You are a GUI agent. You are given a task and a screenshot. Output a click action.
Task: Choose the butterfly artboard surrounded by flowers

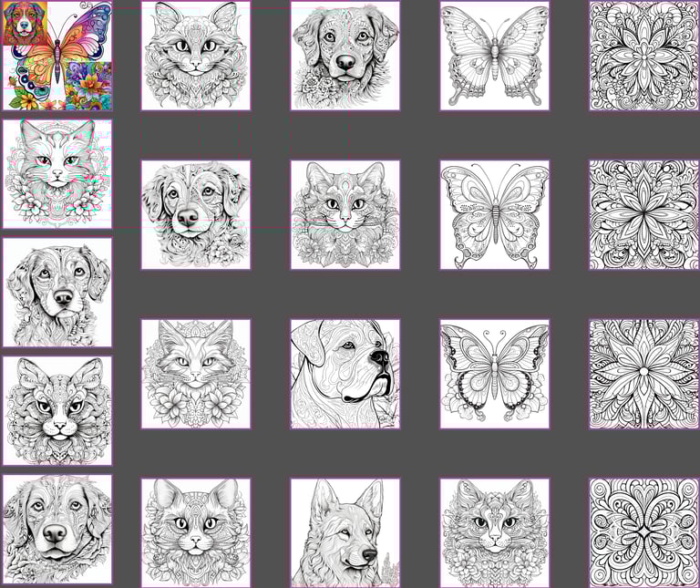tap(495, 374)
